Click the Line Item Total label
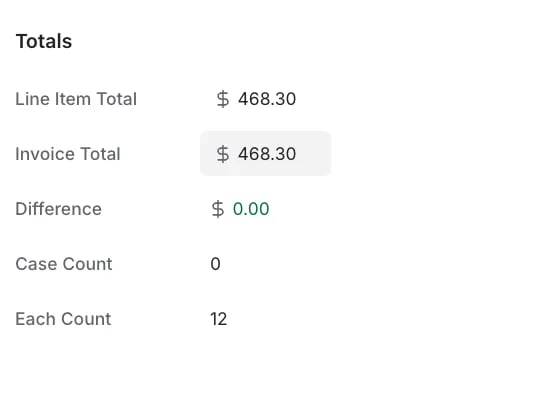 pos(76,99)
